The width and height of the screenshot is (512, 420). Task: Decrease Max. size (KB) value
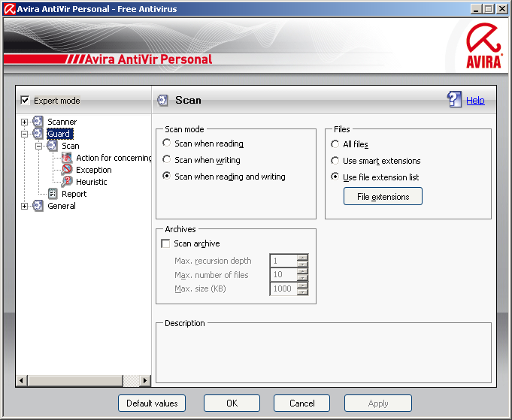[x=303, y=292]
